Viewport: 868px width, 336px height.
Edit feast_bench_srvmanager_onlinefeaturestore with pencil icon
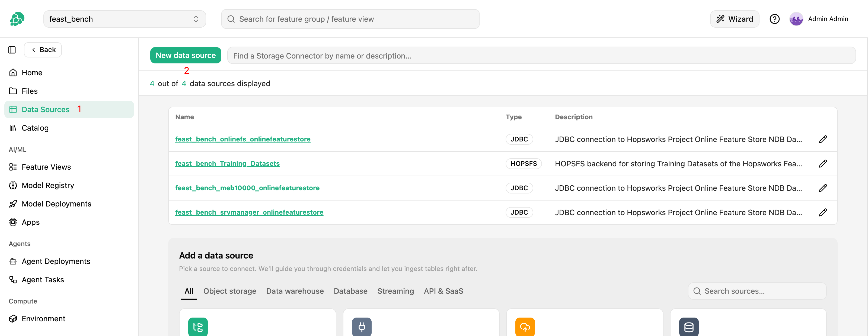point(823,212)
